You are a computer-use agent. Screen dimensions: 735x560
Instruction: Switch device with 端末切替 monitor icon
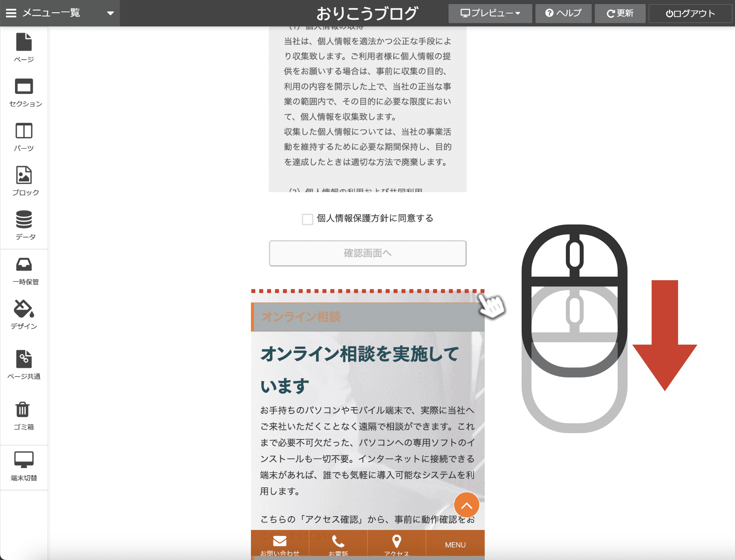24,460
